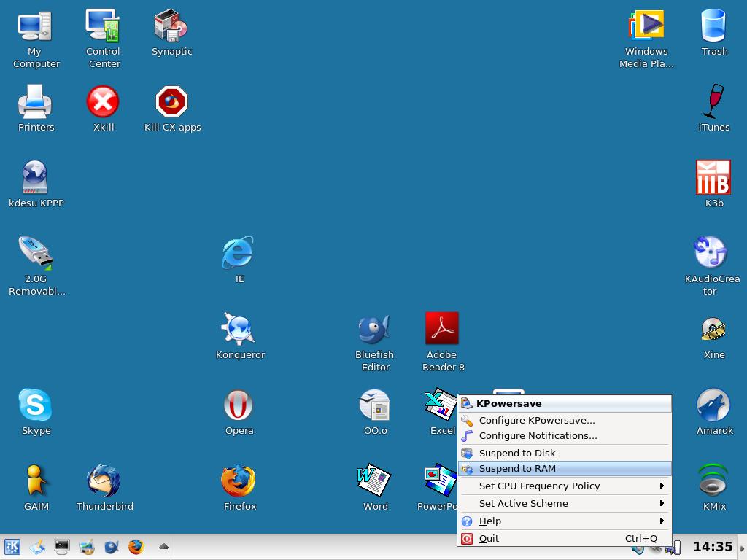Launch Skype from the desktop
The image size is (747, 560).
[35, 405]
